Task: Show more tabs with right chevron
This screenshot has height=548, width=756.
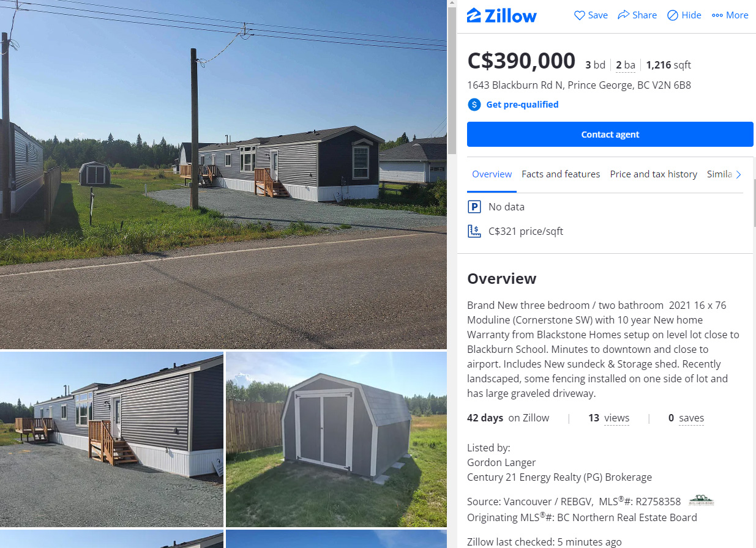Action: click(738, 174)
